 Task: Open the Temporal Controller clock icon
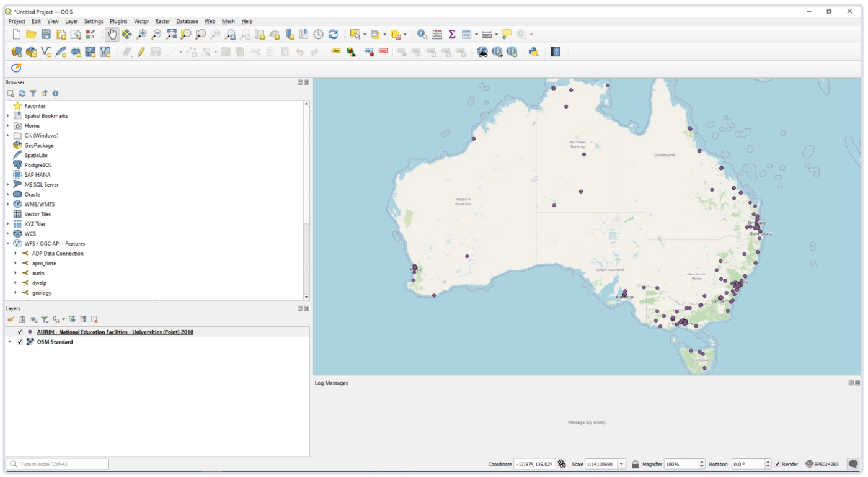[x=318, y=35]
